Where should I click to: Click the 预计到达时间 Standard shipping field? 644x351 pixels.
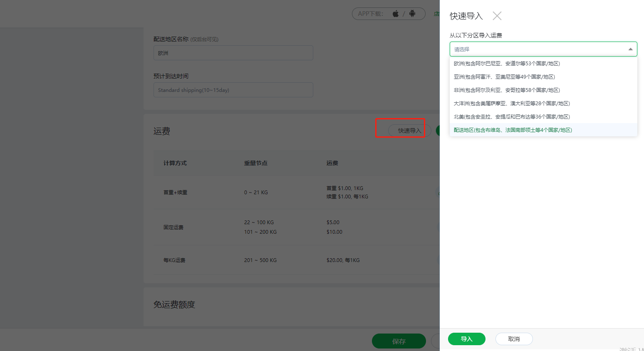233,90
